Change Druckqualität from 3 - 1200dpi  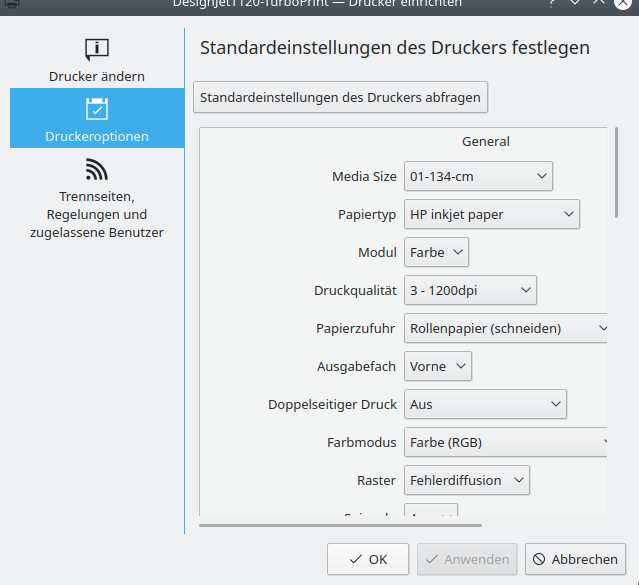[470, 290]
